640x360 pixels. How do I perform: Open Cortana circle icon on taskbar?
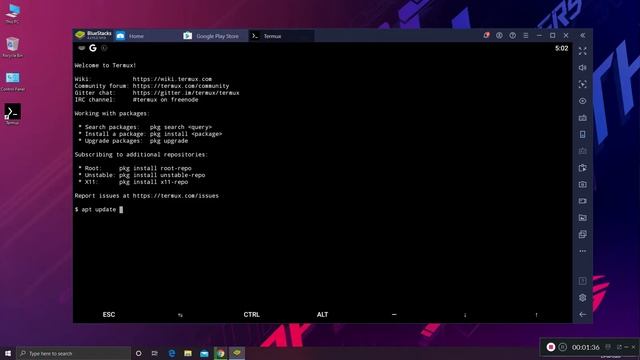click(x=138, y=353)
